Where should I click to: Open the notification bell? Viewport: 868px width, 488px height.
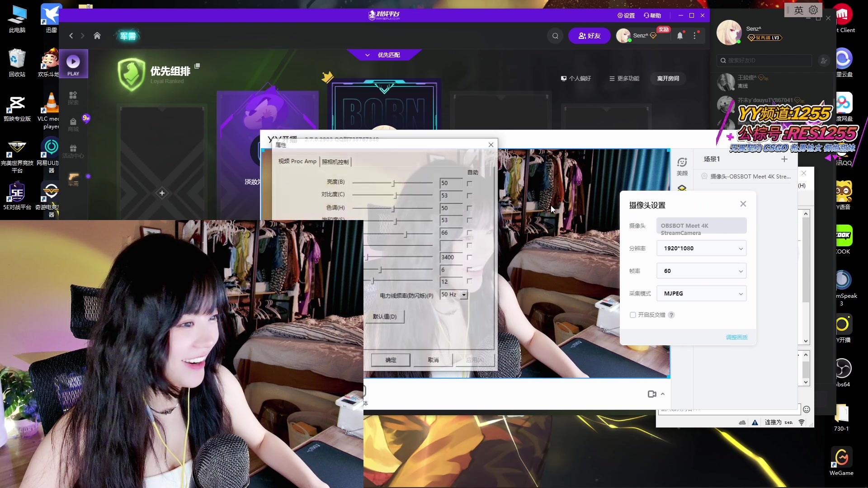click(680, 36)
